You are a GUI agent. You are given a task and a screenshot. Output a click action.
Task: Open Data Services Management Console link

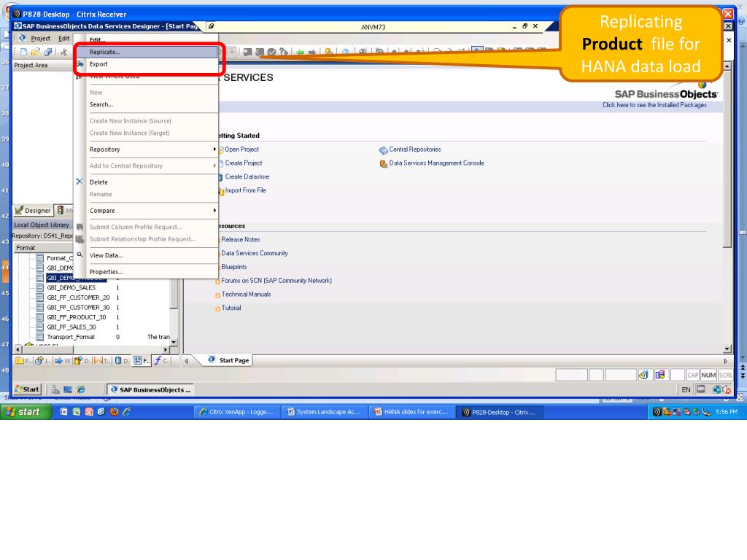pyautogui.click(x=436, y=163)
